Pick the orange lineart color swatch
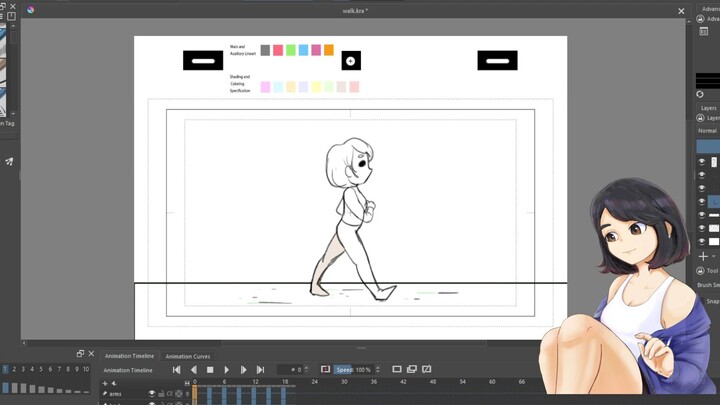This screenshot has height=405, width=720. coord(328,50)
